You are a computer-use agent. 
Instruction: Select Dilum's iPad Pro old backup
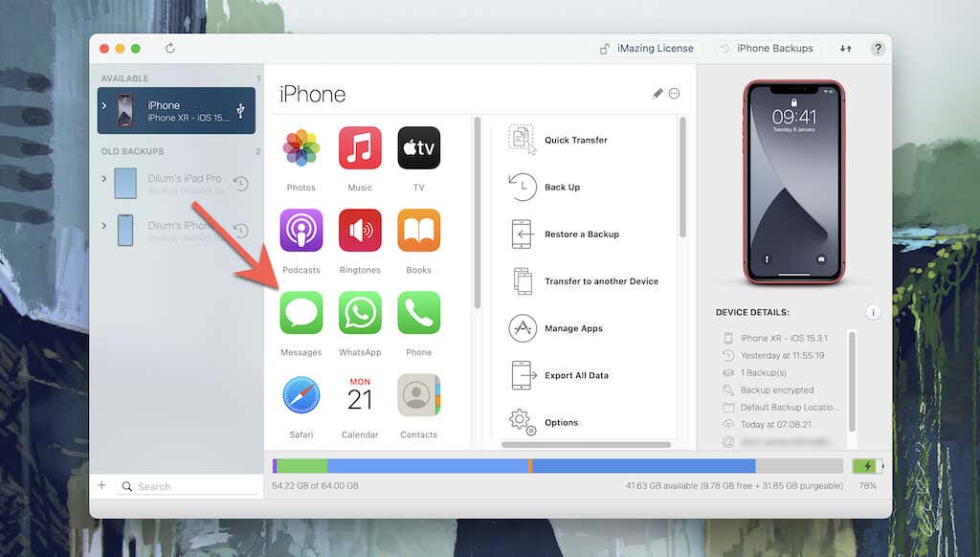click(x=176, y=183)
